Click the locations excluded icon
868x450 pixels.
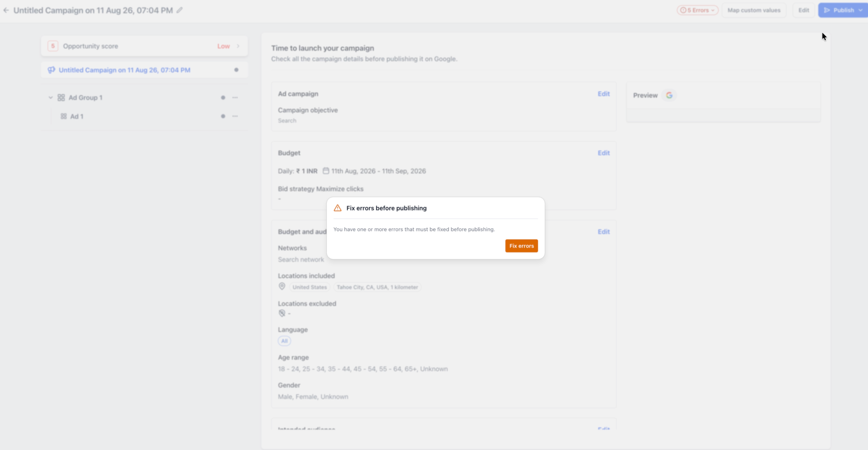pyautogui.click(x=282, y=313)
